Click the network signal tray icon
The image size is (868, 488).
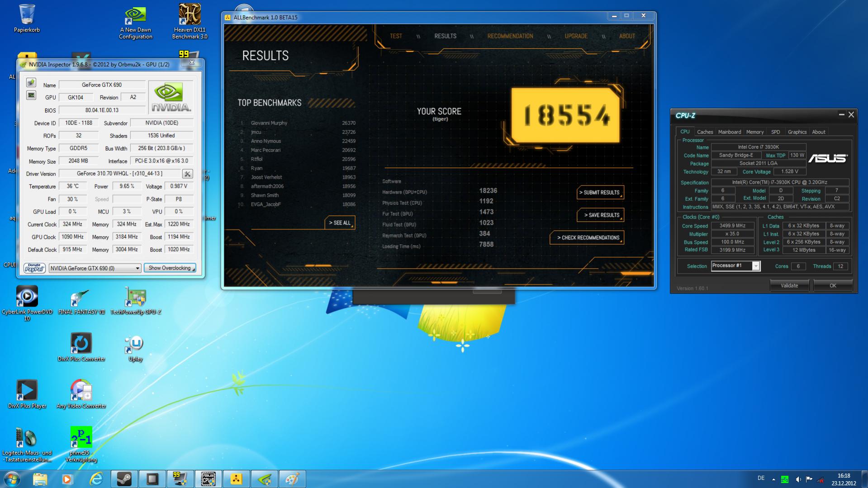820,479
